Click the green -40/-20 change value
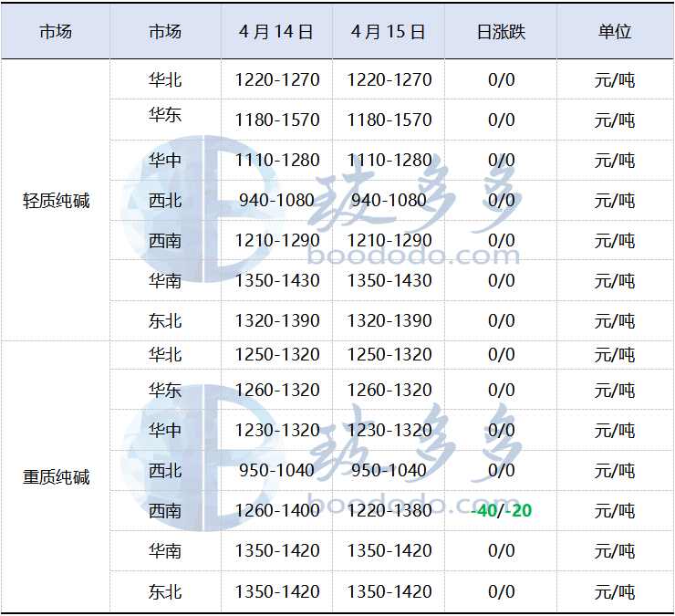Viewport: 675px width, 616px height. tap(501, 510)
